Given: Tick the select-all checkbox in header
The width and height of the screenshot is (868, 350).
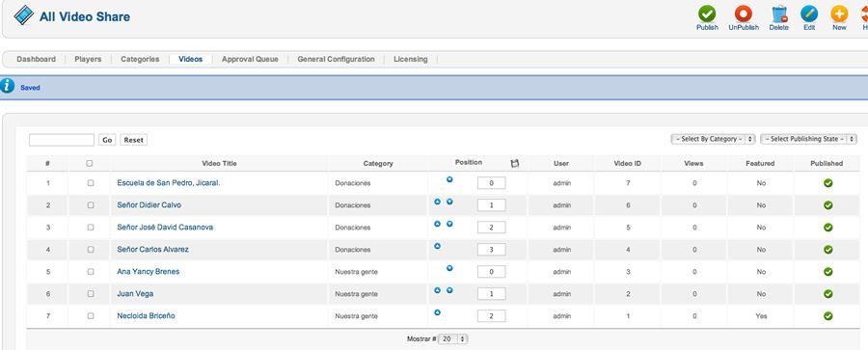Looking at the screenshot, I should pos(90,163).
